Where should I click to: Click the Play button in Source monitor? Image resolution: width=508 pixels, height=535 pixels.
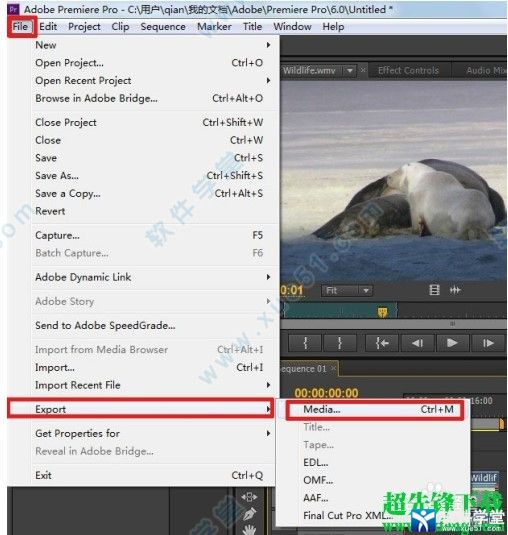(452, 343)
